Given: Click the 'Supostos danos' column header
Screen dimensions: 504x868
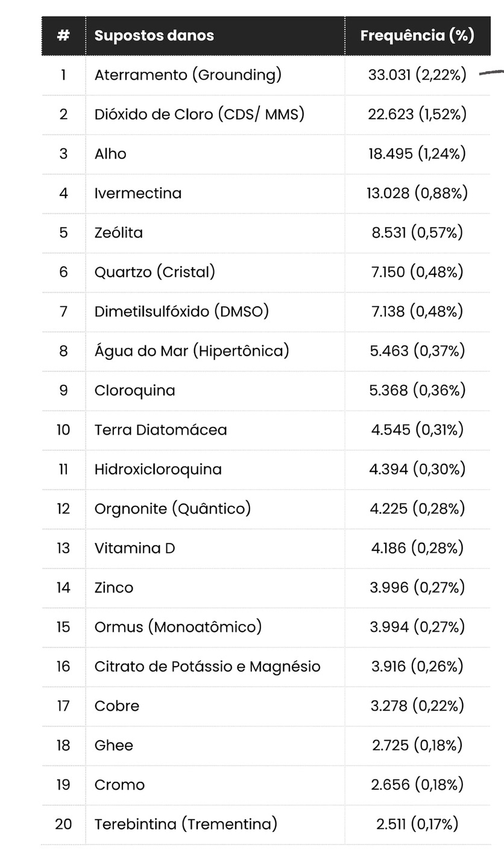Looking at the screenshot, I should coord(154,36).
